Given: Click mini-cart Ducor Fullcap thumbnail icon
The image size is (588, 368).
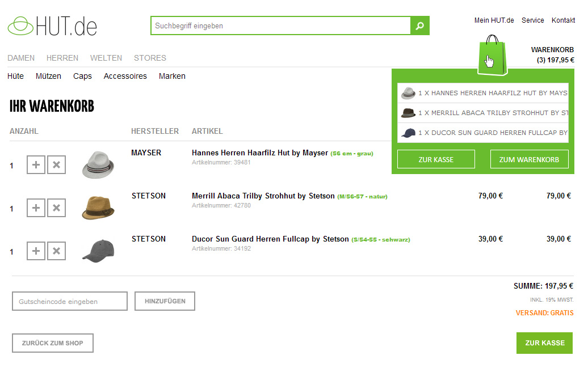Looking at the screenshot, I should click(x=408, y=133).
